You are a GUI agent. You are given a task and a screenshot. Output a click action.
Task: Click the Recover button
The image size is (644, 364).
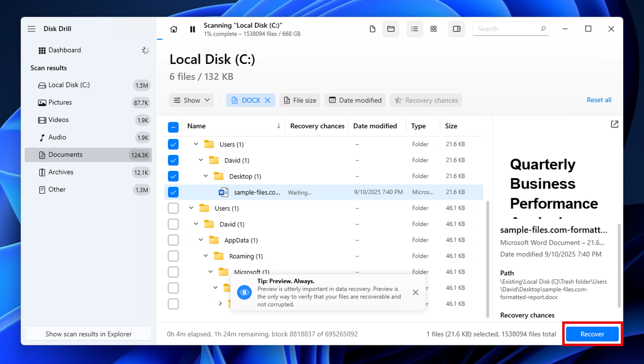pos(592,334)
